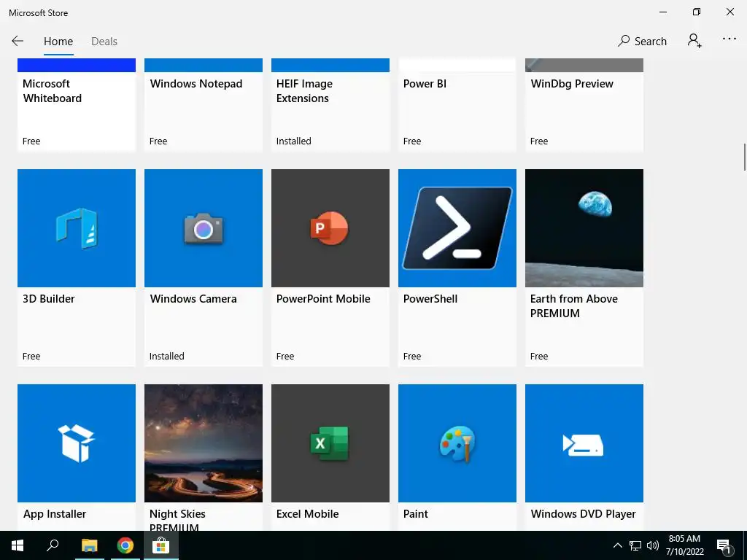Viewport: 747px width, 560px height.
Task: Click Free under Earth from Above PREMIUM
Action: (539, 356)
